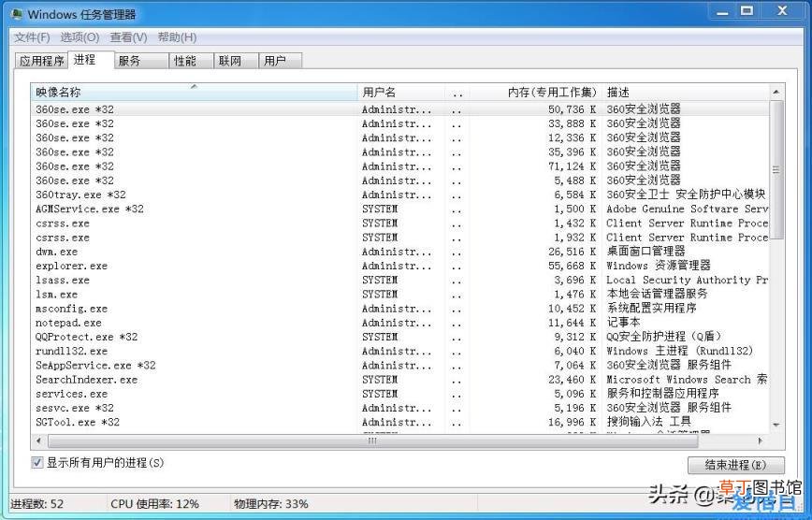Select the SGTool.exe *32 process
The image size is (812, 520).
[x=399, y=422]
